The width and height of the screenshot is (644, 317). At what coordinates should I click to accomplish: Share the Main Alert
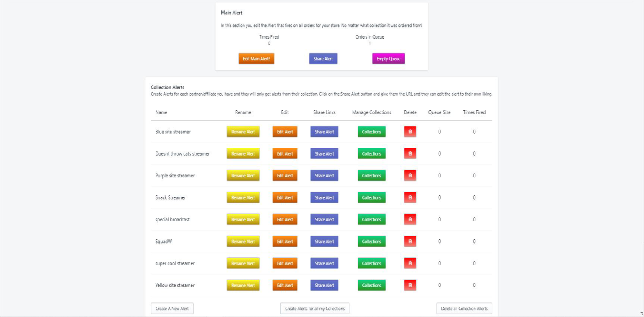[x=323, y=59]
